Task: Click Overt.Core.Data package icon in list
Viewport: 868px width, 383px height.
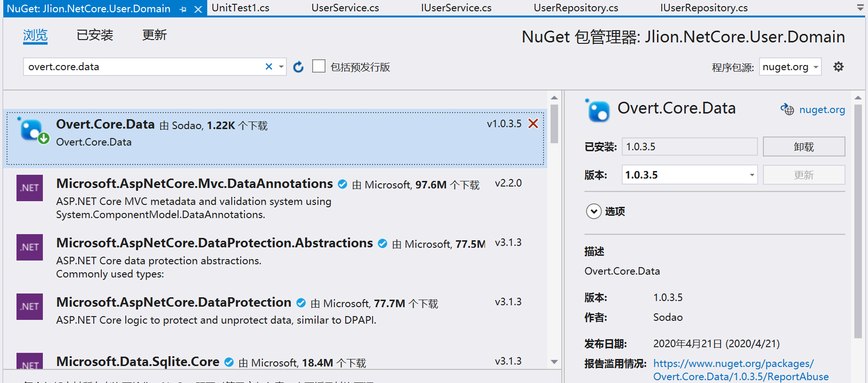Action: pyautogui.click(x=32, y=130)
